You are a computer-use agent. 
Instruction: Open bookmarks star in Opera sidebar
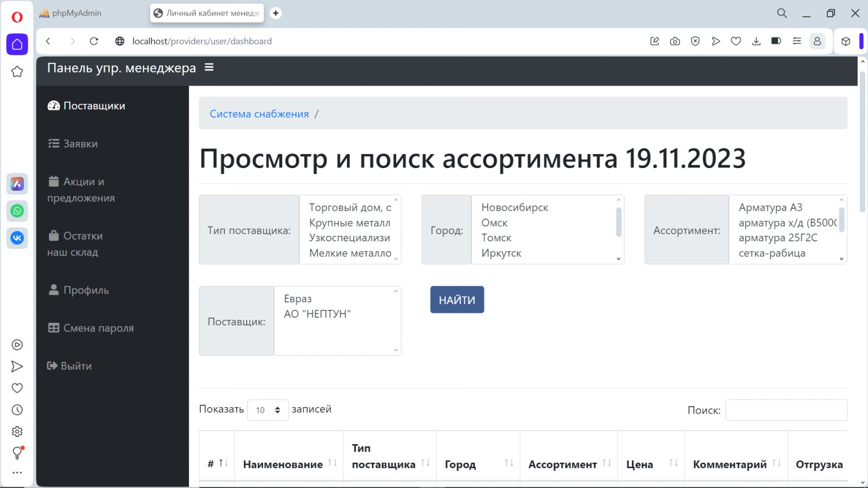[x=17, y=72]
